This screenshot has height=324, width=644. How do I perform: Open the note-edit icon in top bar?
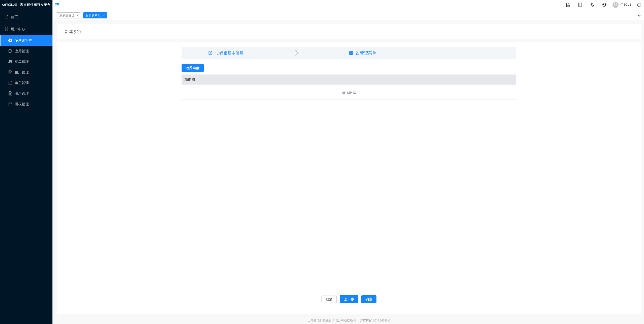click(568, 5)
